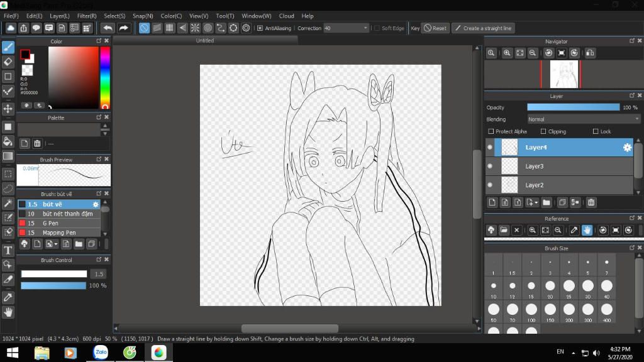Enable radial snap guide

(195, 28)
